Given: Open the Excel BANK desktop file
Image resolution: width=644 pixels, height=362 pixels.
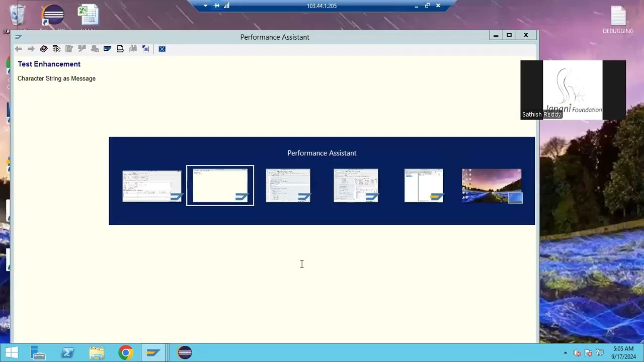Looking at the screenshot, I should click(x=89, y=16).
